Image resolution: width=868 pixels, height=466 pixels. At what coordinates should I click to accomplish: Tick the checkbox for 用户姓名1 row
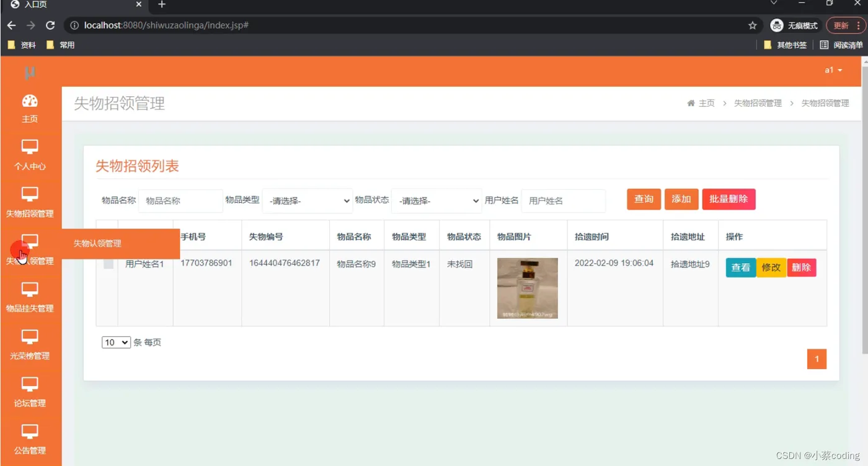[x=108, y=264]
